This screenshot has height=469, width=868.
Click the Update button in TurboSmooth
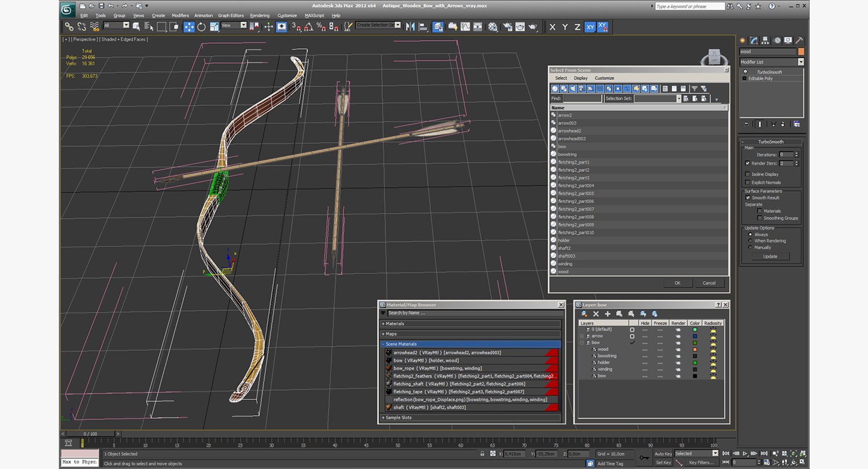pos(770,257)
